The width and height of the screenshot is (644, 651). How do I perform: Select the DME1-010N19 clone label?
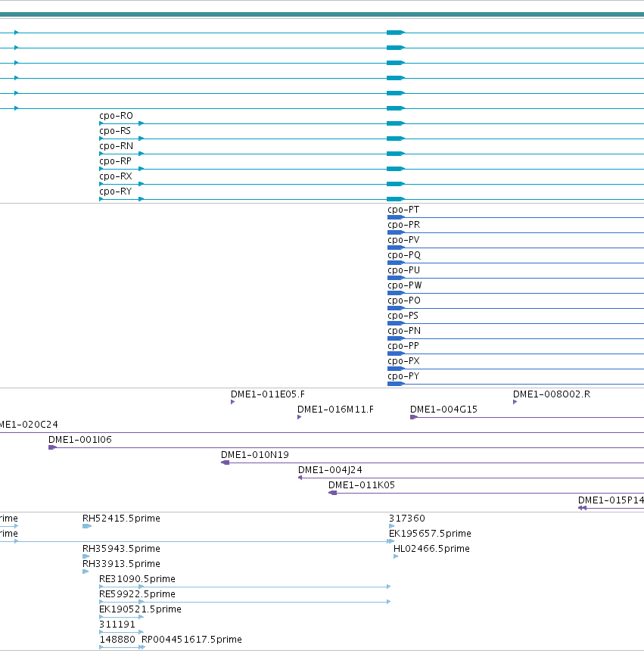point(255,455)
